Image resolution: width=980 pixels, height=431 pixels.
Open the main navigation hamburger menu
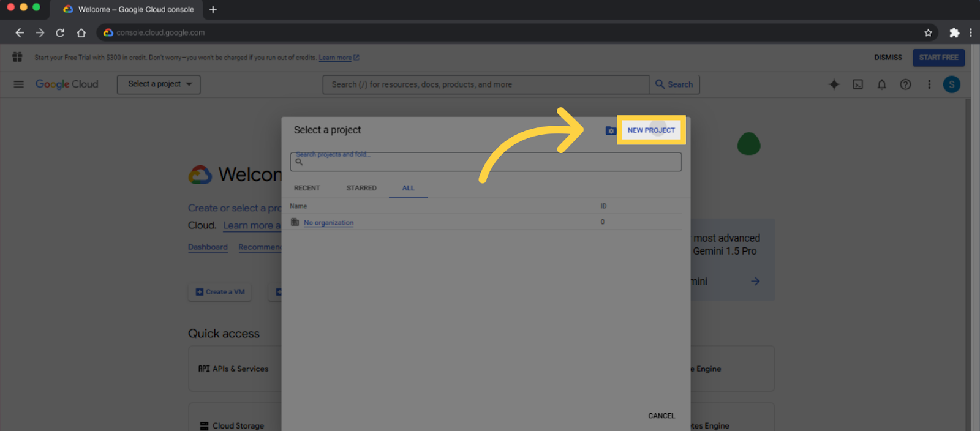pyautogui.click(x=18, y=84)
